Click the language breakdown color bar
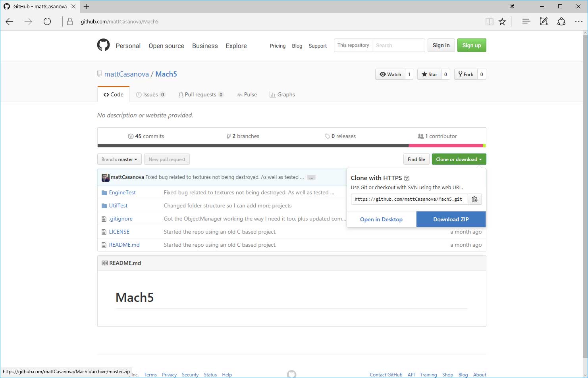The width and height of the screenshot is (588, 378). pyautogui.click(x=291, y=146)
